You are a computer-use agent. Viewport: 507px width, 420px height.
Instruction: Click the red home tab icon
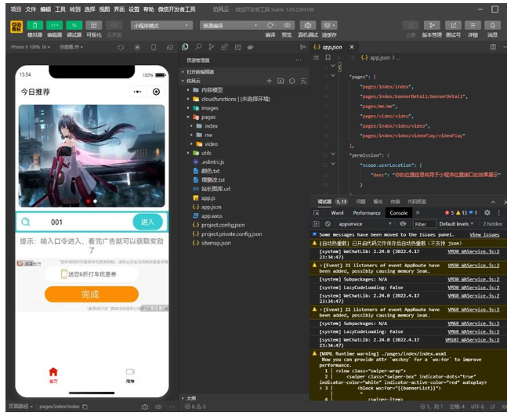coord(53,375)
